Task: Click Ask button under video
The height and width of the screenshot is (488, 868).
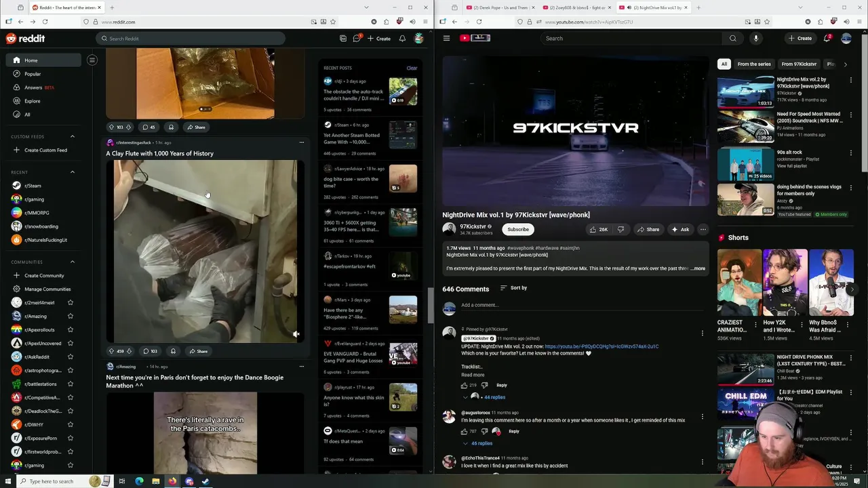Action: (680, 229)
